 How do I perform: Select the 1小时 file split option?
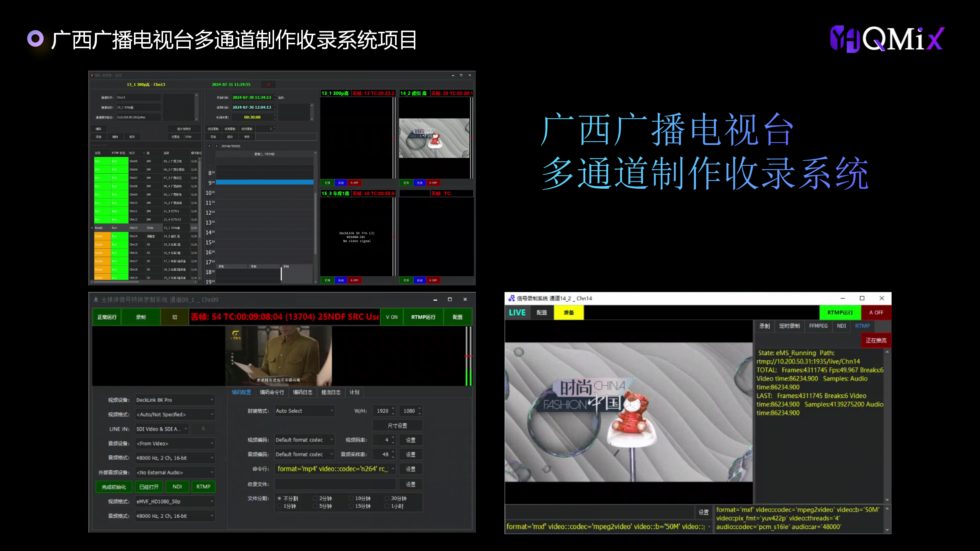tap(387, 506)
